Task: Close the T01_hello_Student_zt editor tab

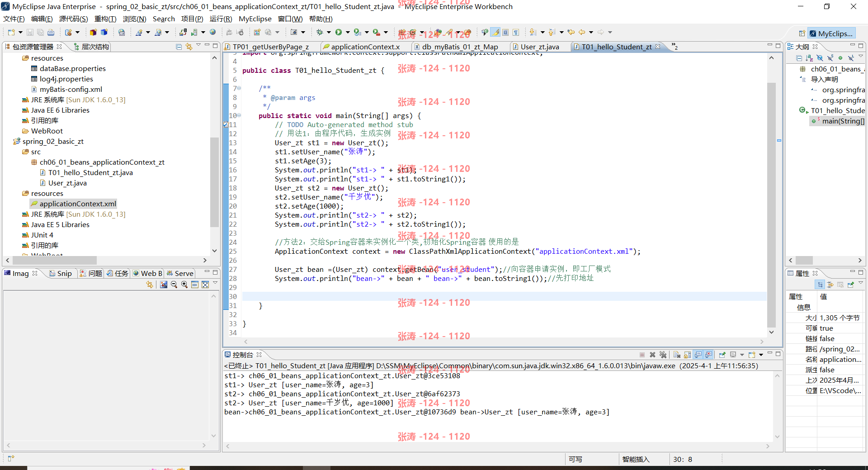Action: click(658, 47)
